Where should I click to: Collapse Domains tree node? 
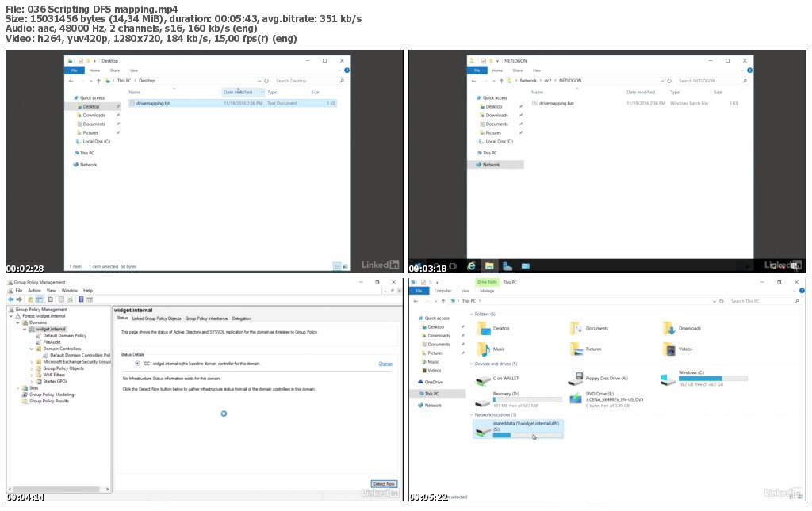point(17,322)
